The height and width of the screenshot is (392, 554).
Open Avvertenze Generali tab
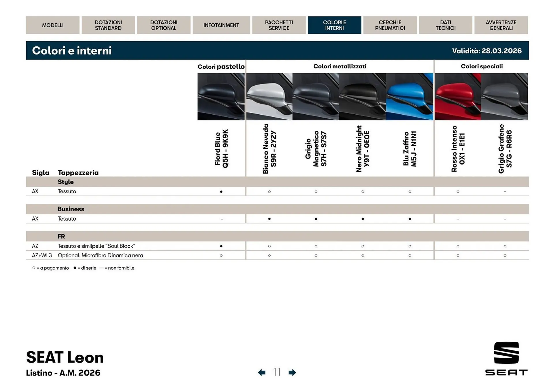501,25
